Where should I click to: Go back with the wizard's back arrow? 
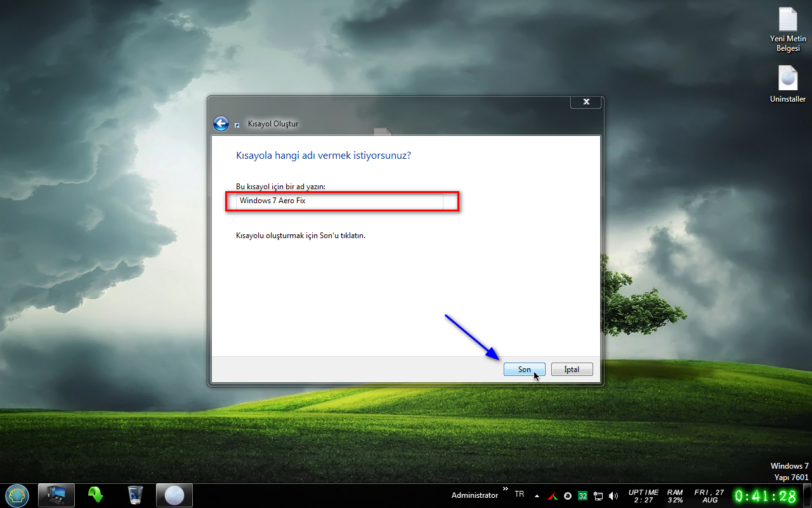pos(221,123)
